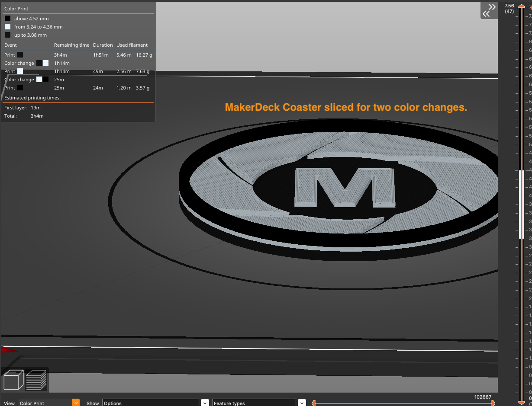
Task: Click the M letter on the coaster model
Action: coord(345,187)
